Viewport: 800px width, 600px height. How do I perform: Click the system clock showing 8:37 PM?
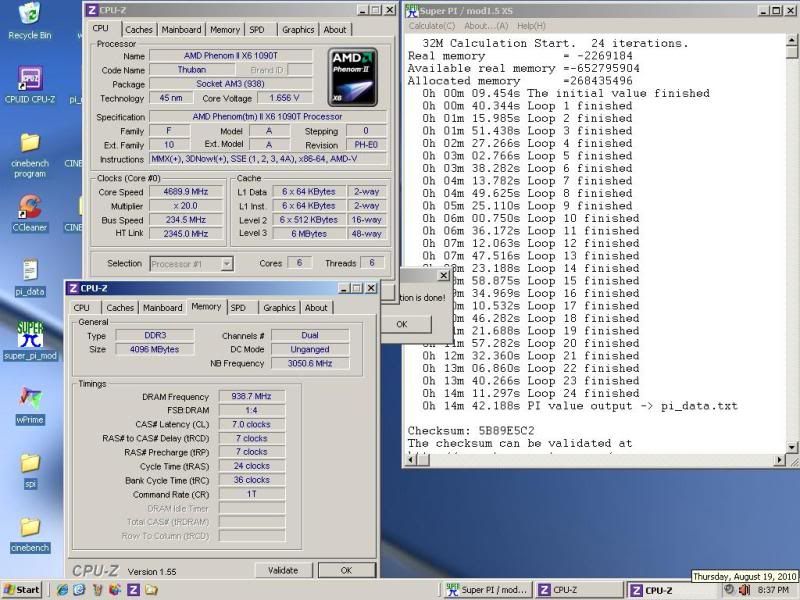click(x=772, y=590)
